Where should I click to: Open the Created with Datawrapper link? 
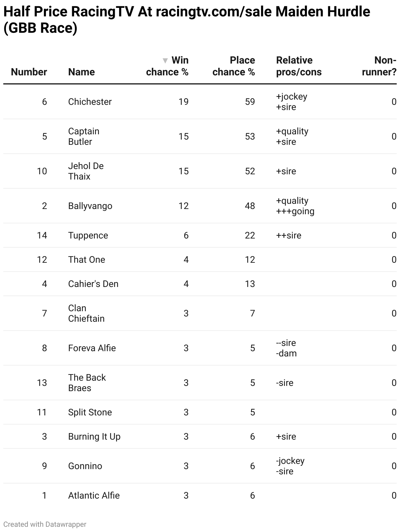45,524
